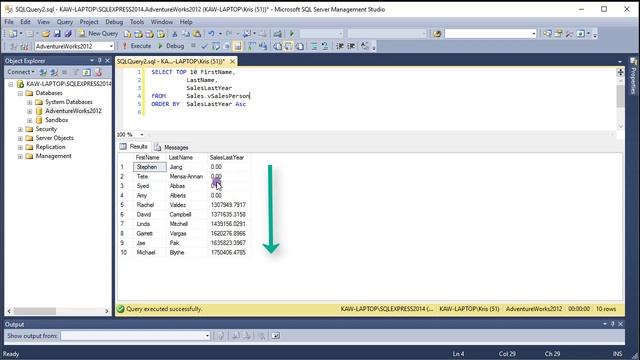Click the Execute query button
The height and width of the screenshot is (360, 640).
tap(137, 46)
